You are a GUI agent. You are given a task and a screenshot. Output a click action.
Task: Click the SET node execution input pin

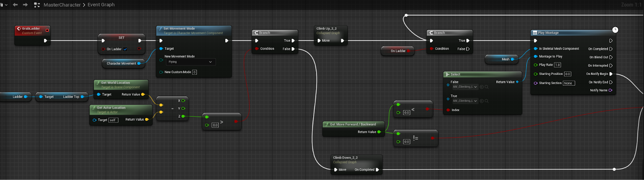tap(103, 41)
